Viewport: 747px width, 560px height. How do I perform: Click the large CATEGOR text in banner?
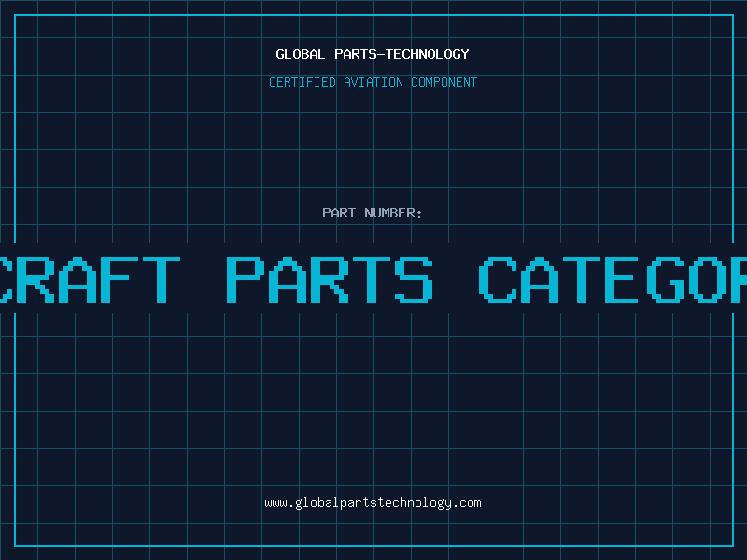pyautogui.click(x=613, y=280)
